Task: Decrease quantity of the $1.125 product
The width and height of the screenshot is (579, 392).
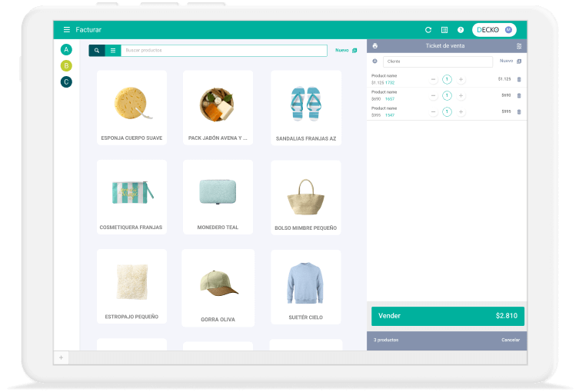Action: (x=433, y=79)
